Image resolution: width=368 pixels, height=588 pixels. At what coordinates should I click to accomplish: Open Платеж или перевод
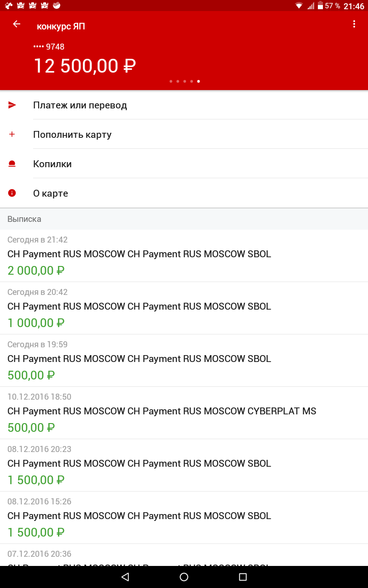pos(184,105)
